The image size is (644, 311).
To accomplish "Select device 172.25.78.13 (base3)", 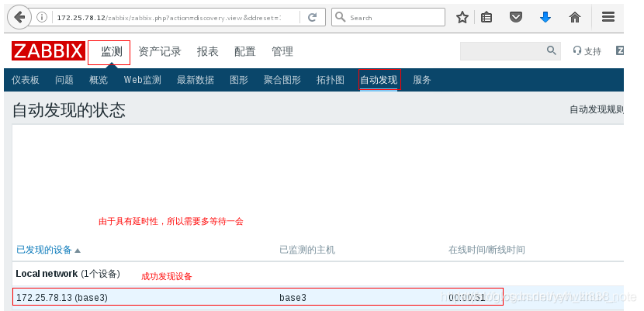I will pos(62,298).
